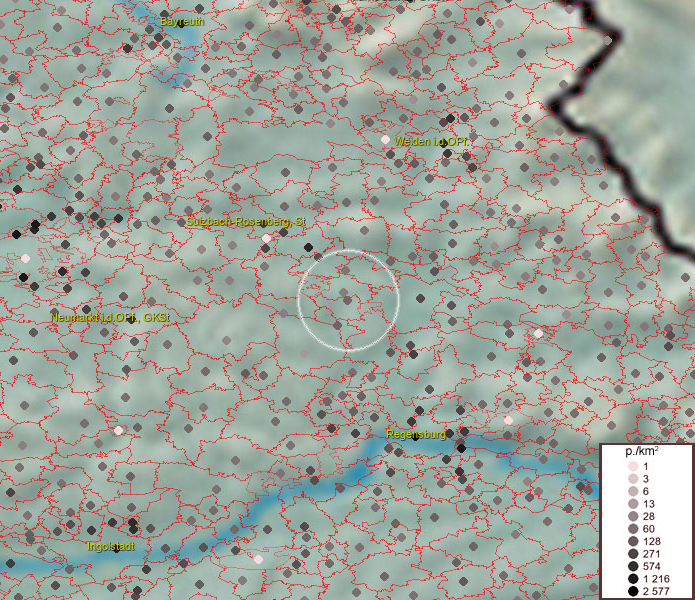The height and width of the screenshot is (600, 695).
Task: Click the center of the white circle
Action: tap(348, 299)
